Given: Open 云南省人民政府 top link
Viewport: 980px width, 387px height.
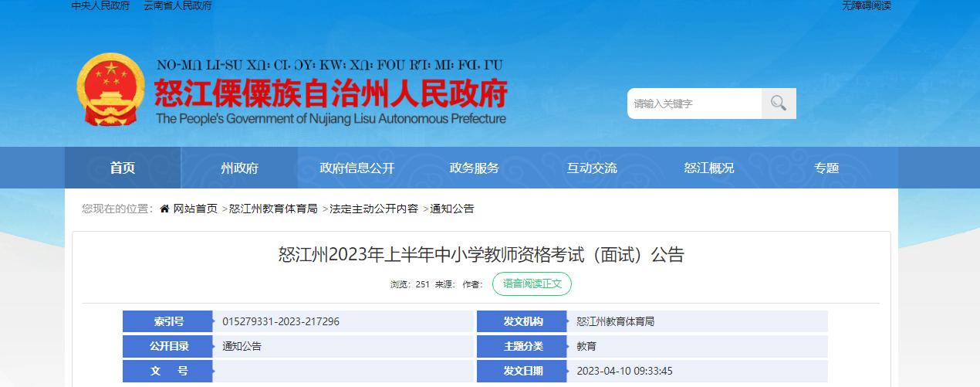Looking at the screenshot, I should click(177, 6).
